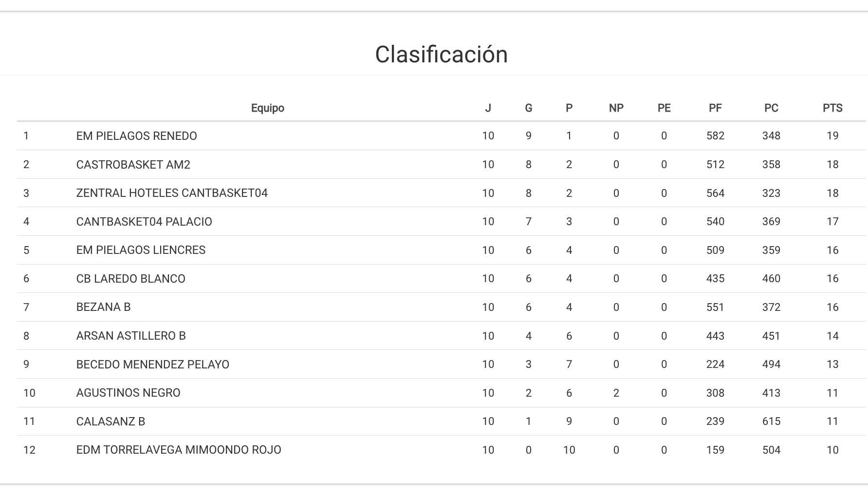868x499 pixels.
Task: Click the PC column header
Action: click(771, 108)
